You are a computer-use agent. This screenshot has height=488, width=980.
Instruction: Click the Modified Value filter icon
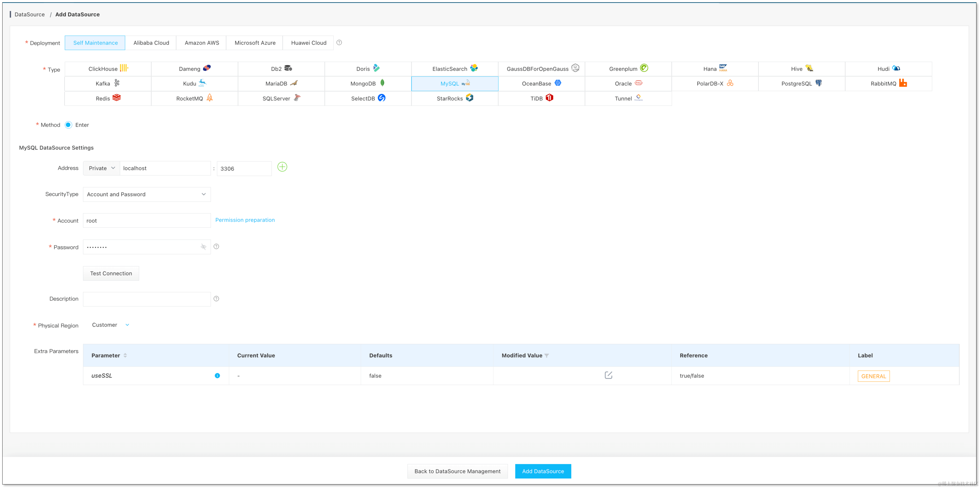point(547,355)
